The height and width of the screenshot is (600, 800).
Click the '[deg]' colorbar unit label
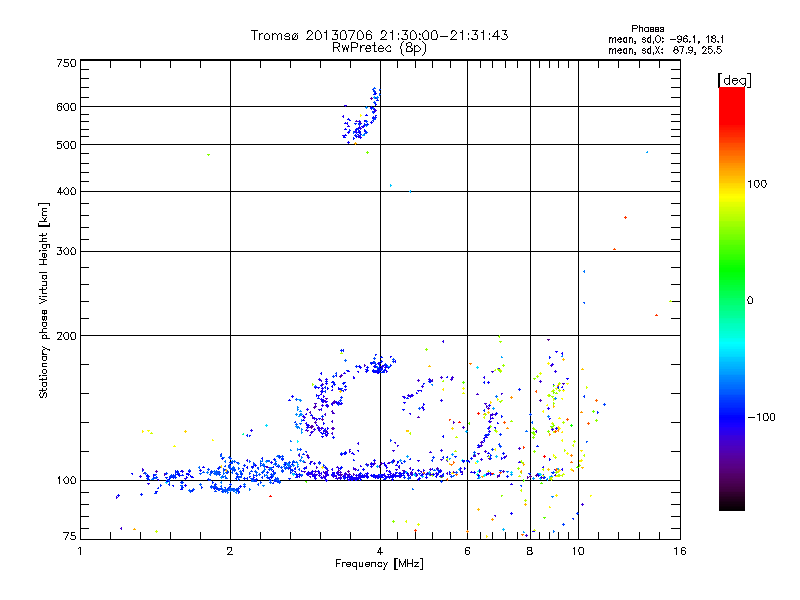[x=734, y=80]
